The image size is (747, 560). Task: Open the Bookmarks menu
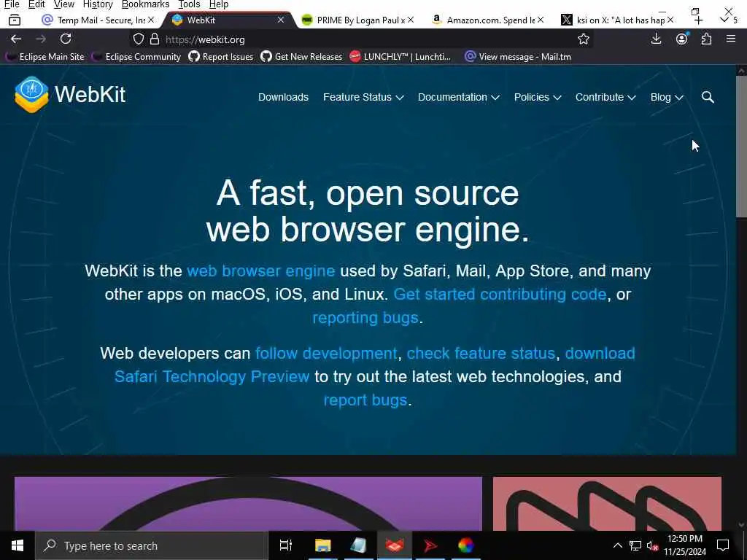click(145, 4)
